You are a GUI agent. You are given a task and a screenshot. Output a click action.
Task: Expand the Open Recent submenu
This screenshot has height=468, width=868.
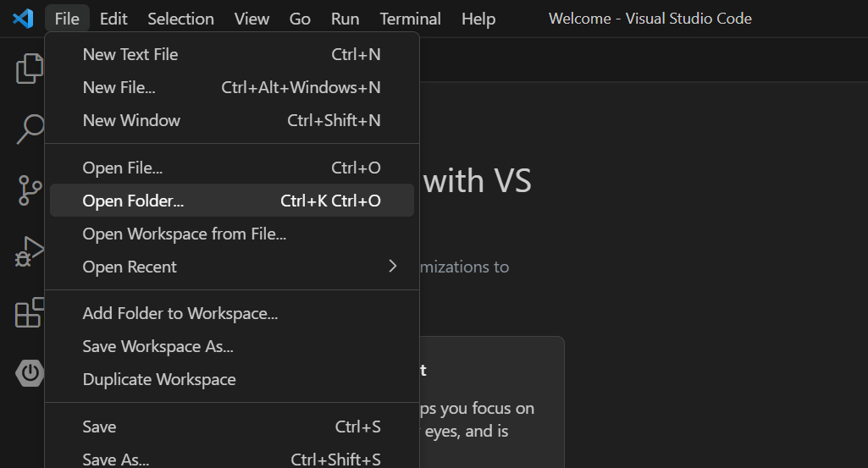click(x=232, y=267)
